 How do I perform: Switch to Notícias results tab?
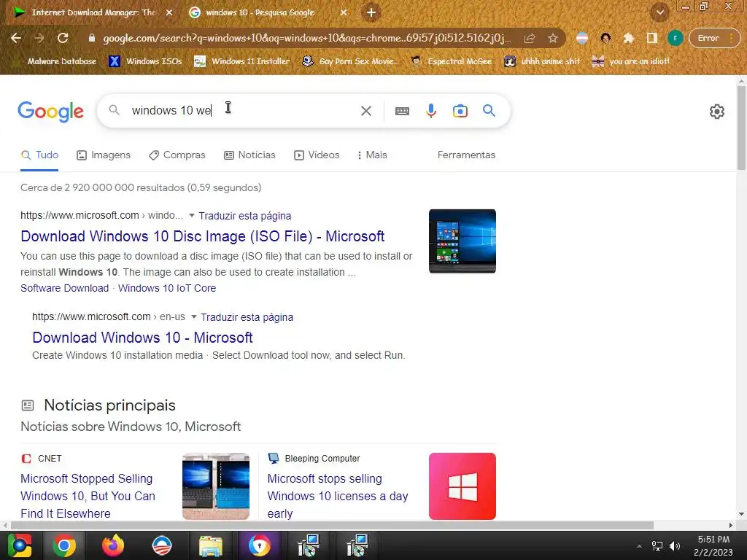[x=249, y=155]
